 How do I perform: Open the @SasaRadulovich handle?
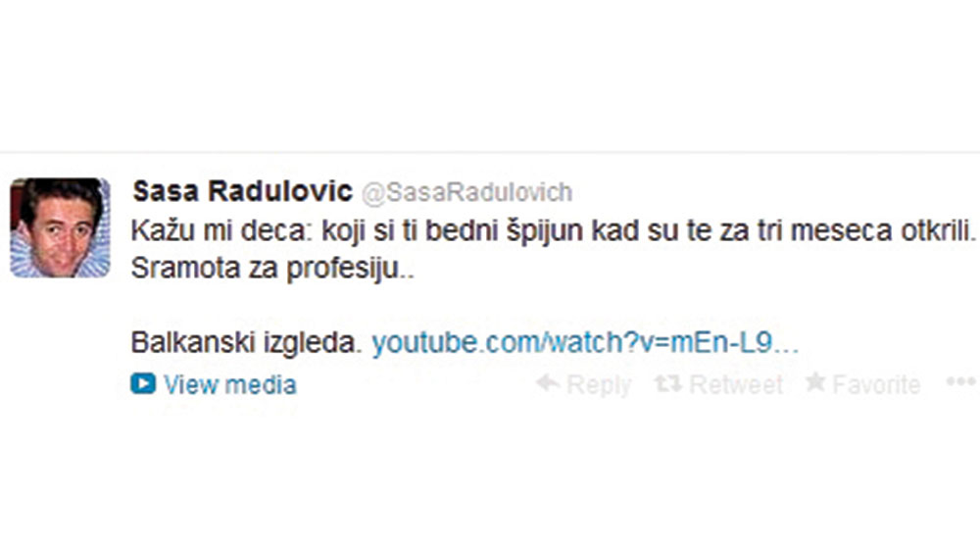pos(466,192)
